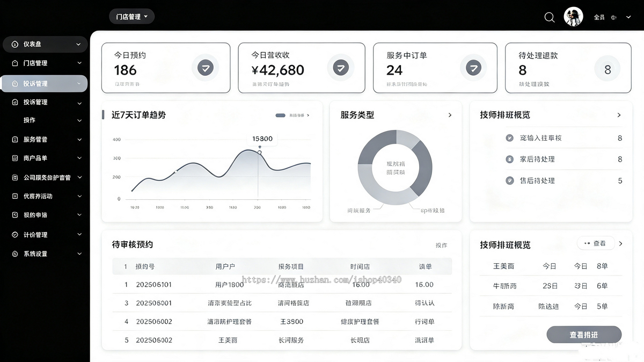644x362 pixels.
Task: Open the account dropdown arrow near 会员
Action: (x=628, y=17)
